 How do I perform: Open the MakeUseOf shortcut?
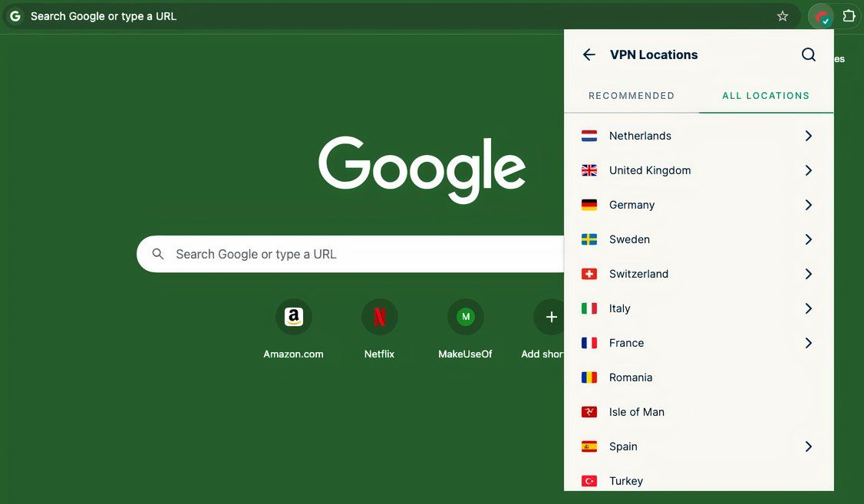(465, 316)
